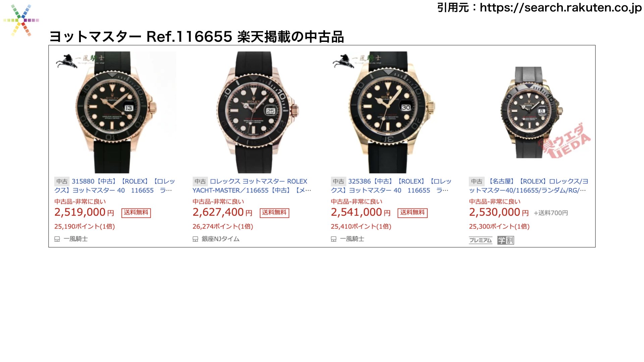
Task: Open the UEDA watermarked watch thumbnail
Action: 530,112
